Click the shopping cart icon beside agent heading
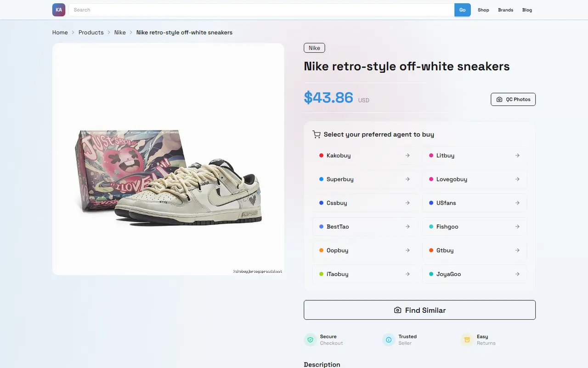588x368 pixels. (316, 134)
